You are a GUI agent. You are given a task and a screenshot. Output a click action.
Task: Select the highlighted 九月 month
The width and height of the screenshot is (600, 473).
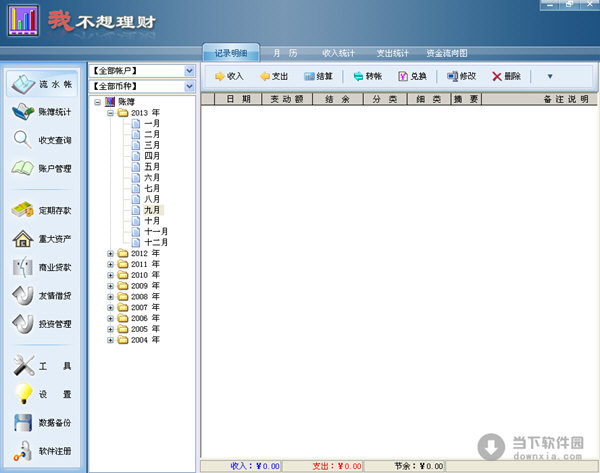pyautogui.click(x=152, y=210)
